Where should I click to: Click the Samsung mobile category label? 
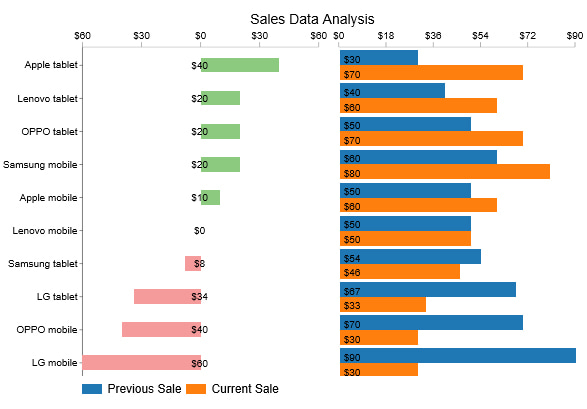coord(40,165)
